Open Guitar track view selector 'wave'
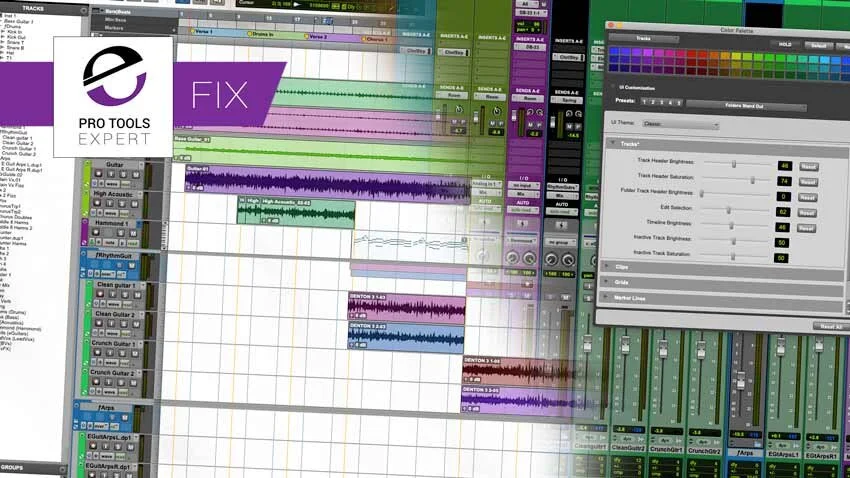 [x=112, y=184]
